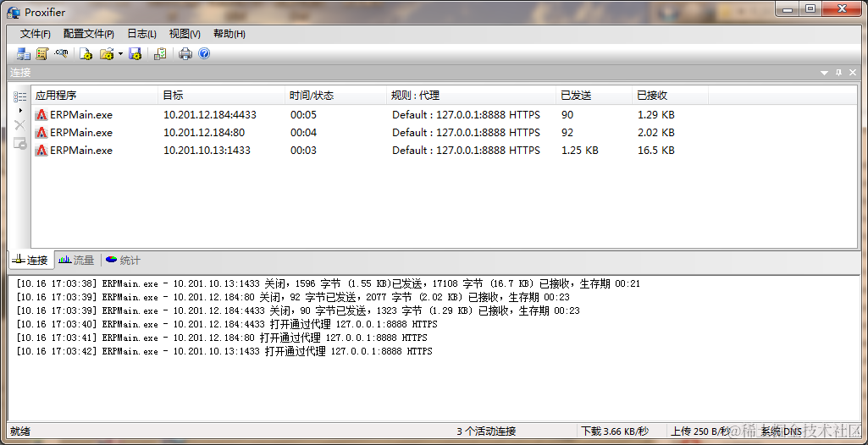The image size is (868, 445).
Task: Open profile folder toolbar icon
Action: tap(107, 53)
